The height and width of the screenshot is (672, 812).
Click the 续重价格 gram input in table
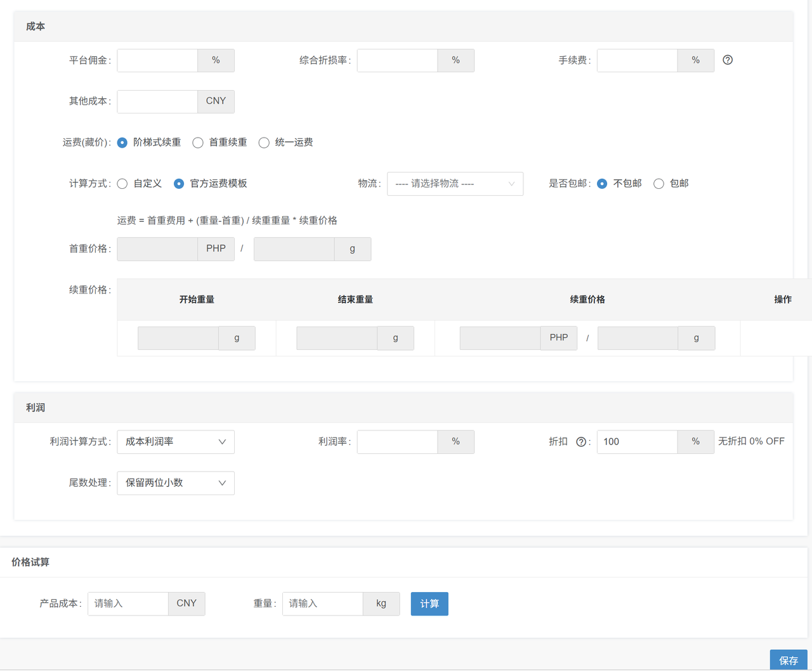coord(638,338)
